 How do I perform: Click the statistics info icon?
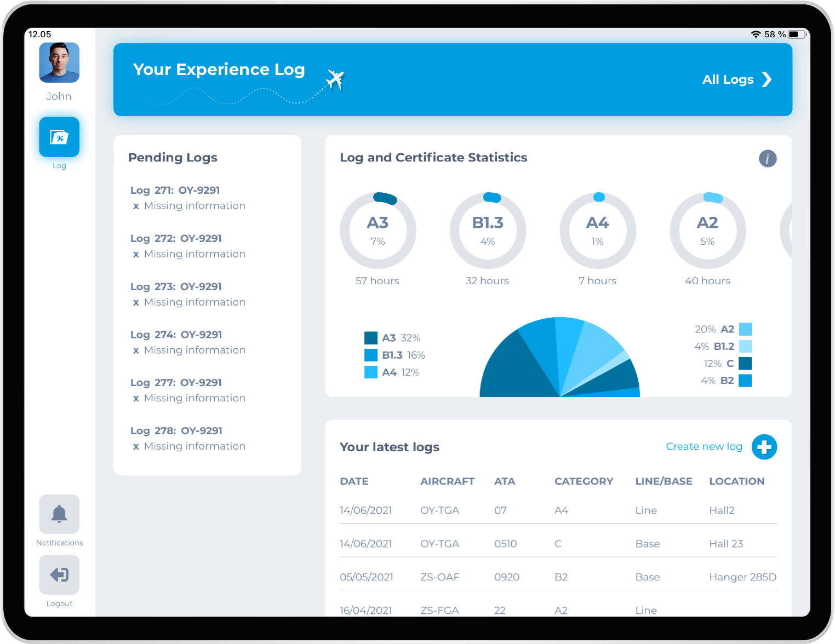point(768,159)
